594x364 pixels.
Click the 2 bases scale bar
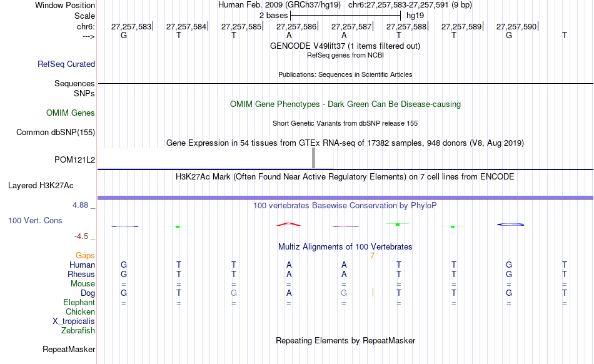(345, 16)
